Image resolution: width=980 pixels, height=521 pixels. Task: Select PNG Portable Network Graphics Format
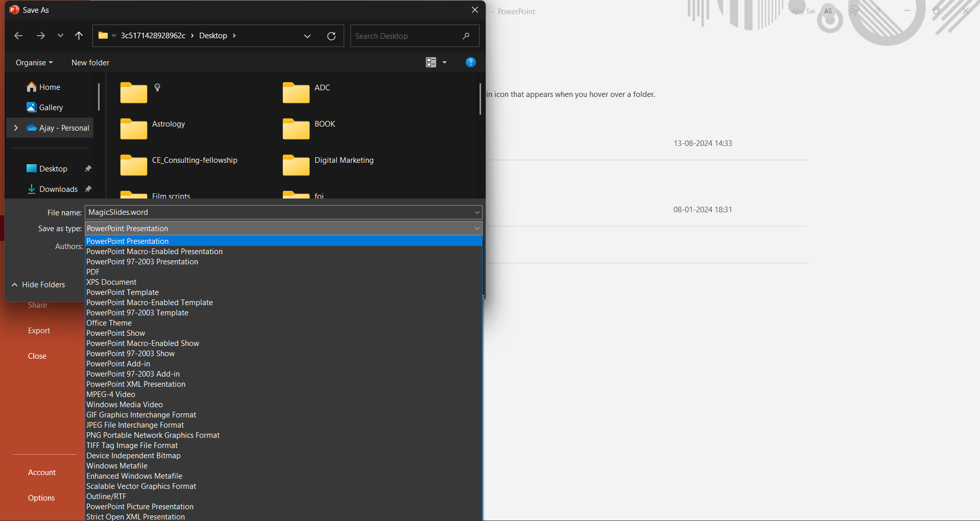283,435
